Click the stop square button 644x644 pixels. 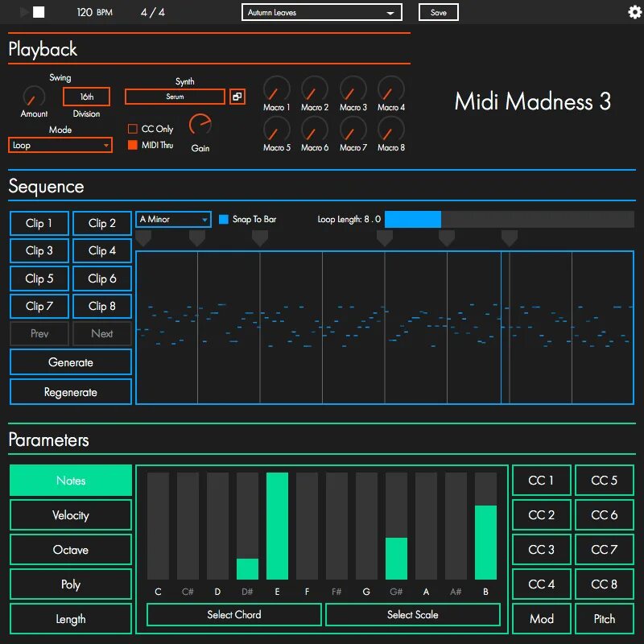[x=39, y=12]
